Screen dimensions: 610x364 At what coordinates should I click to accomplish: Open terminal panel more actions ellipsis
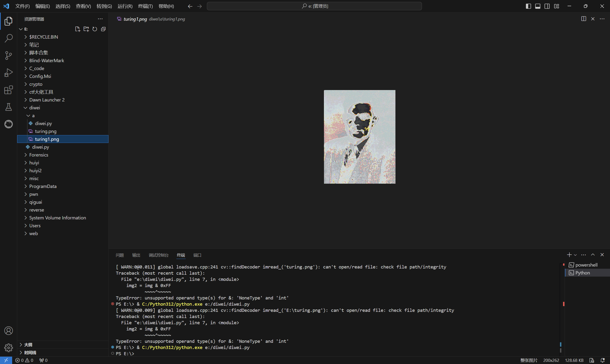pos(584,255)
